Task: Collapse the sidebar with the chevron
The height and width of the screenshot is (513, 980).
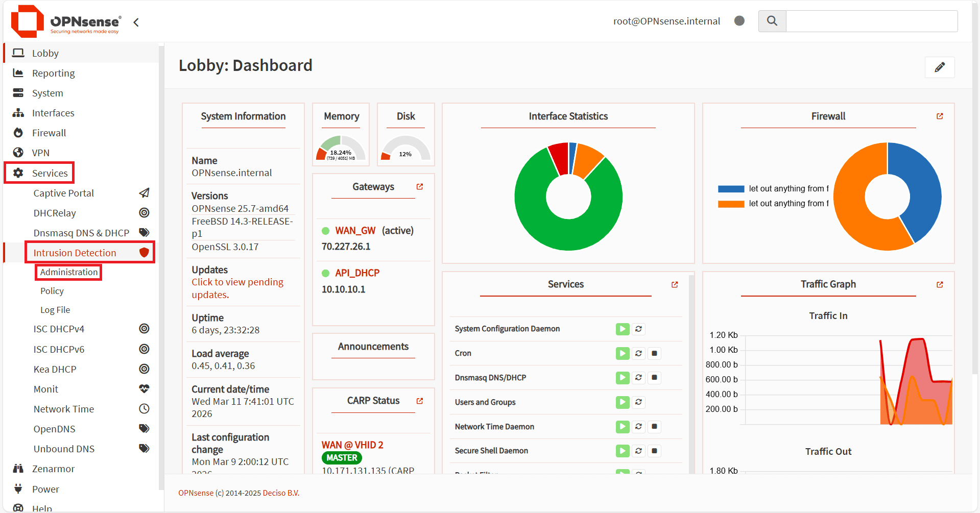Action: pos(136,22)
